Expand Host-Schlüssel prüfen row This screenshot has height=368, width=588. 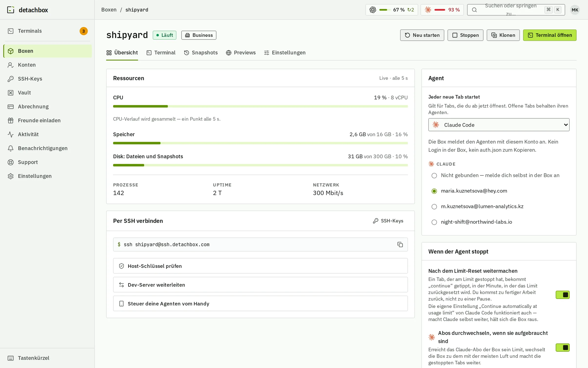pyautogui.click(x=260, y=266)
